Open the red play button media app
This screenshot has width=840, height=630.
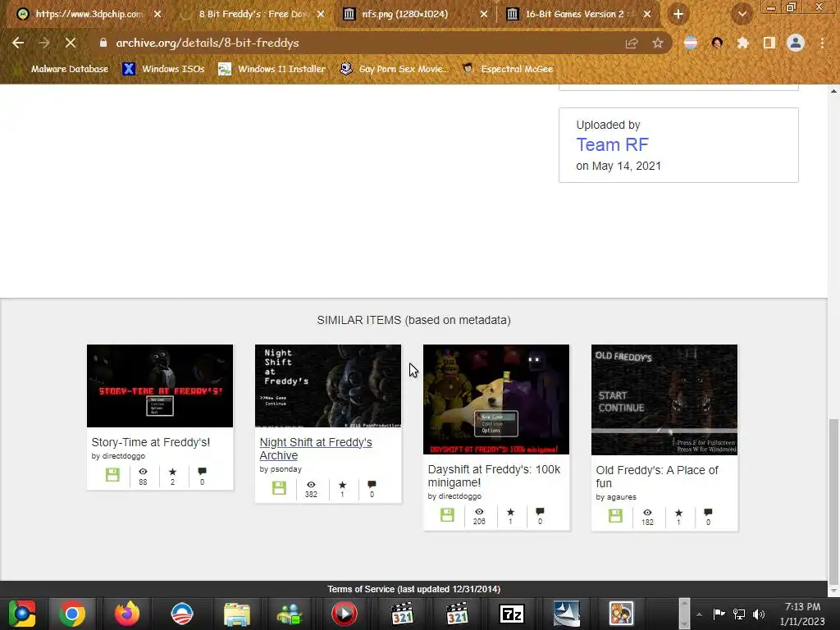tap(344, 614)
